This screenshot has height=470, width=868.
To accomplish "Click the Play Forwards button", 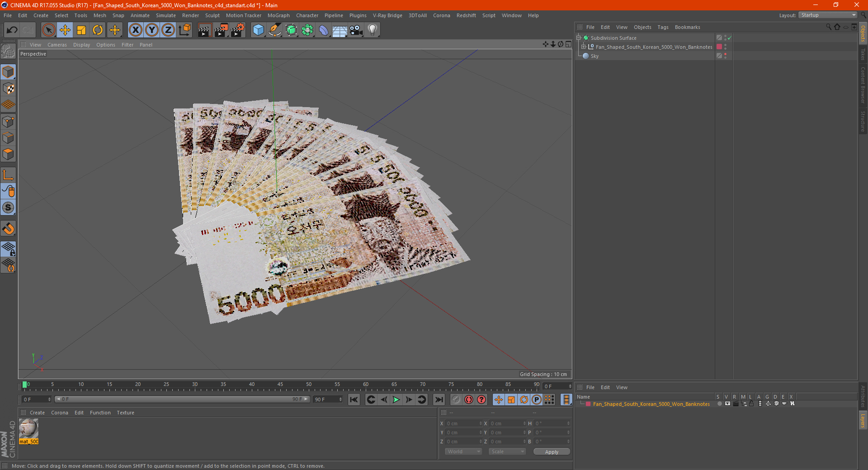I will [396, 399].
